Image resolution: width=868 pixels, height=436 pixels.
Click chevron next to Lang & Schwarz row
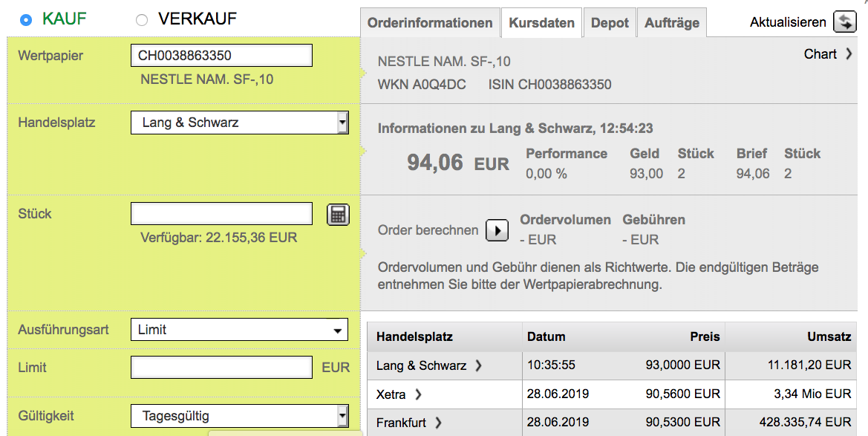[478, 365]
